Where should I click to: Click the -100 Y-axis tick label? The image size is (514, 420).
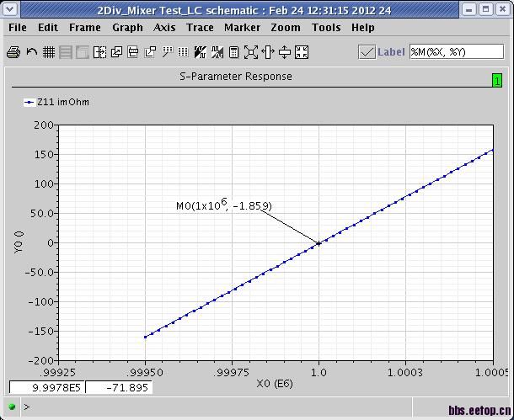tap(41, 302)
